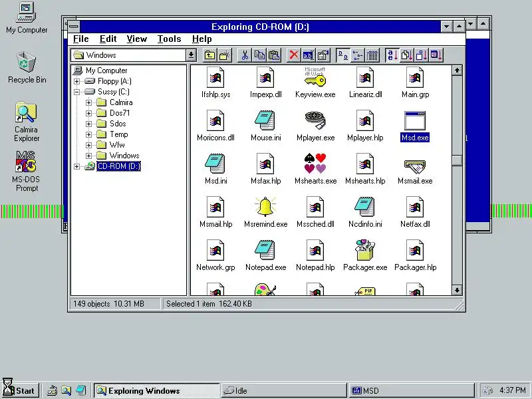532x399 pixels.
Task: Click the Exploring window control-menu box
Action: point(74,27)
